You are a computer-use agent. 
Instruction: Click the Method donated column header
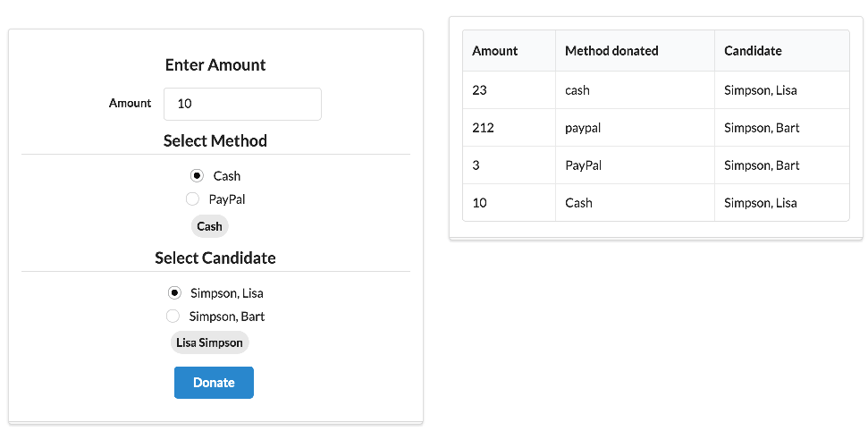coord(611,51)
